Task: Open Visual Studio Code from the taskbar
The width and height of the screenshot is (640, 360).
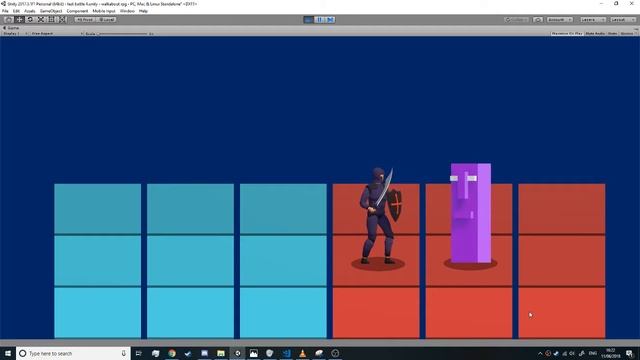Action: pos(286,353)
